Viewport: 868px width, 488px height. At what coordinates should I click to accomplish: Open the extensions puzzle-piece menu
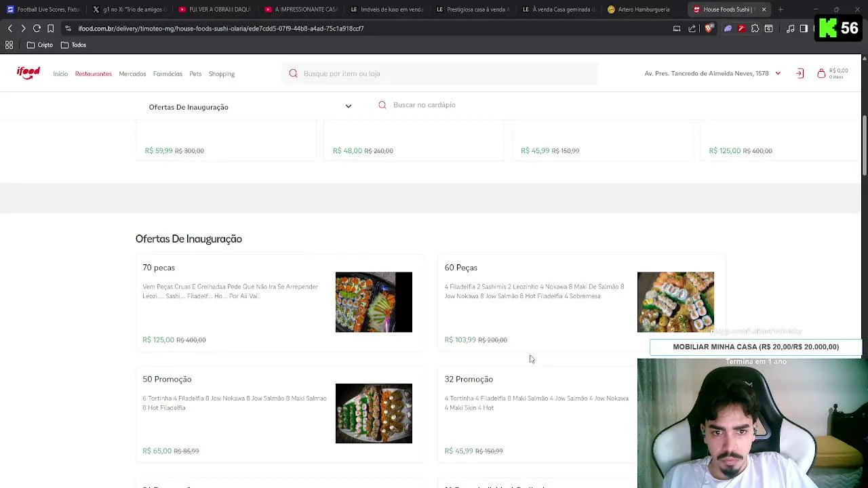(755, 28)
